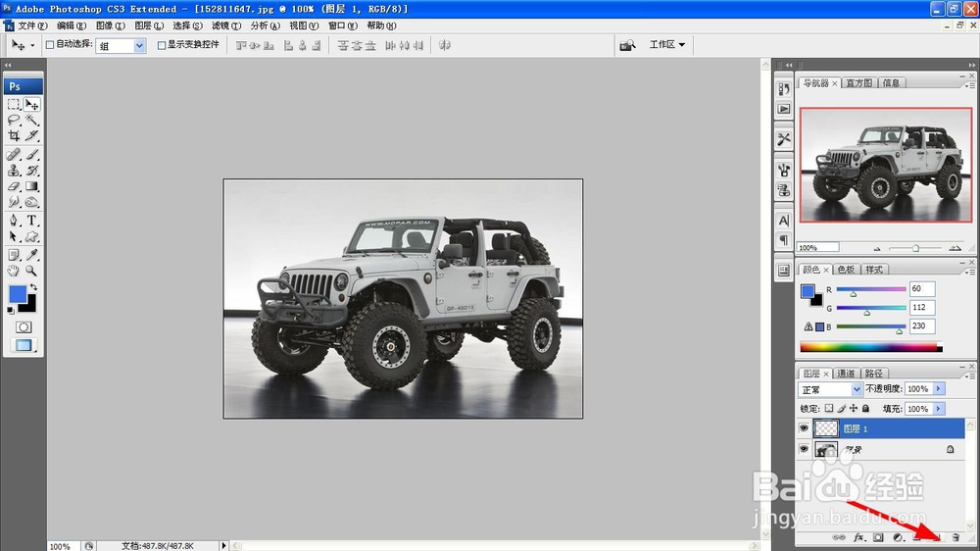
Task: Pick a color from the spectrum ramp
Action: tap(870, 347)
